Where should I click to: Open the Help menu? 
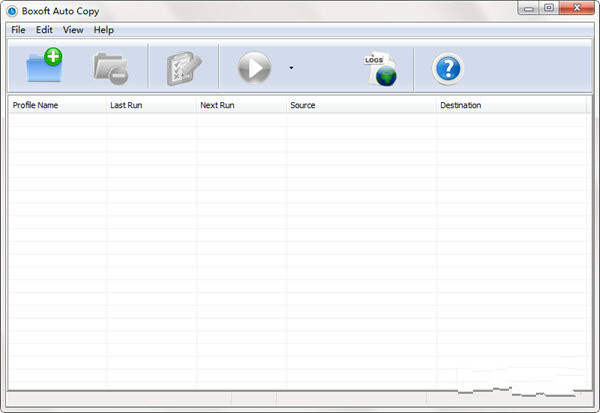(x=104, y=30)
